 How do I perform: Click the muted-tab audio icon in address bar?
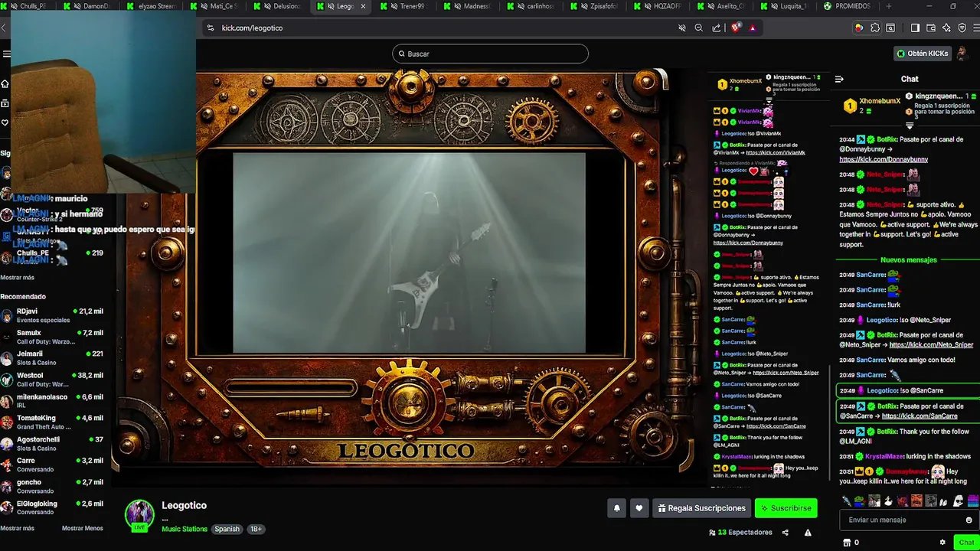click(681, 28)
